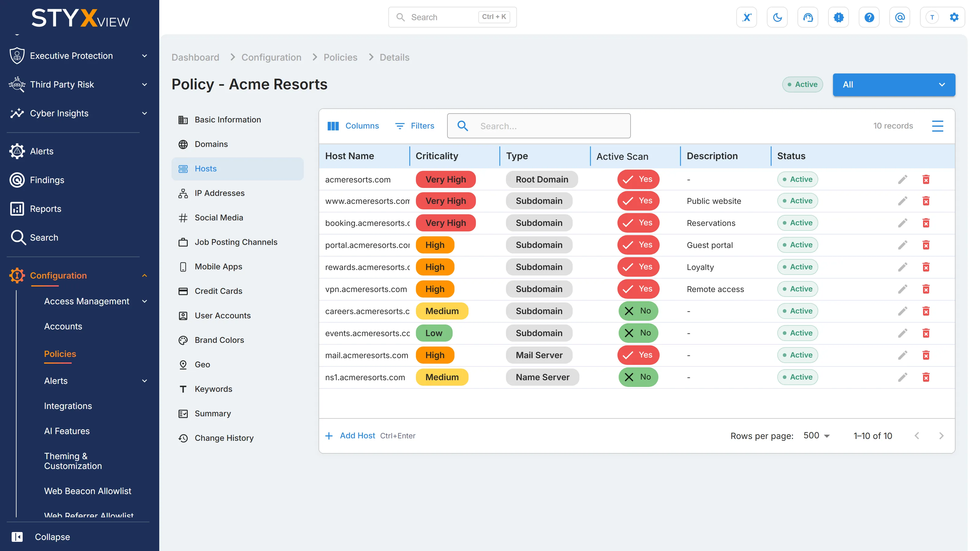Viewport: 980px width, 551px height.
Task: Sort by Criticality column header
Action: pyautogui.click(x=437, y=156)
